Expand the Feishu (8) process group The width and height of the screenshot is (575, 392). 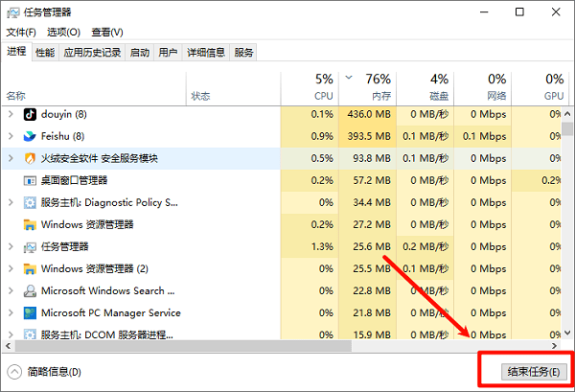(11, 136)
